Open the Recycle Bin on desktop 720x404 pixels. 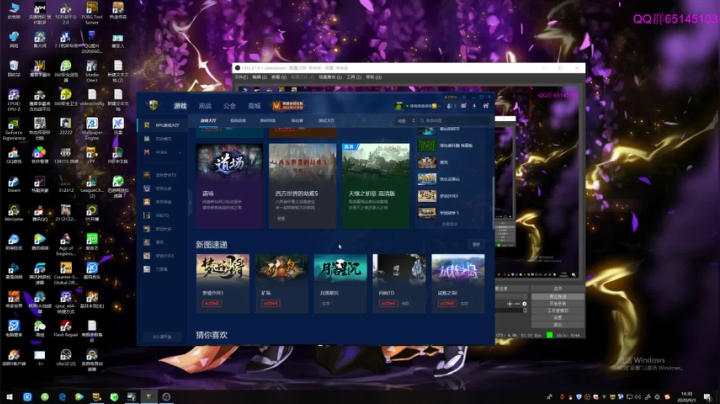point(14,68)
